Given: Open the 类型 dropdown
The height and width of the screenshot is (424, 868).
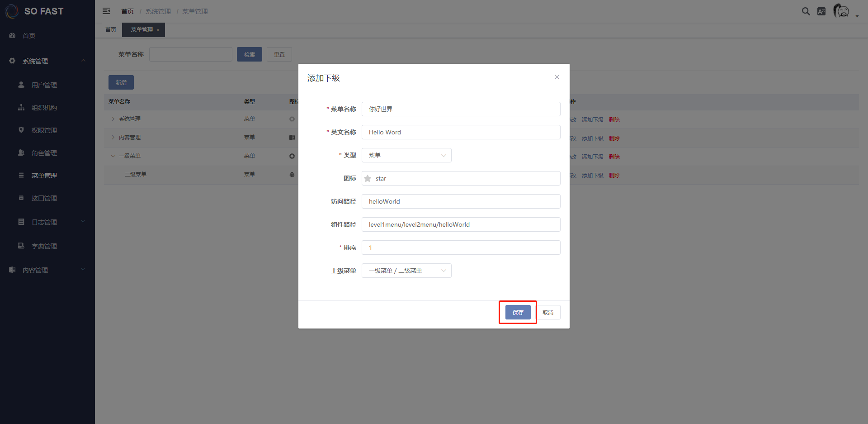Looking at the screenshot, I should click(x=406, y=155).
